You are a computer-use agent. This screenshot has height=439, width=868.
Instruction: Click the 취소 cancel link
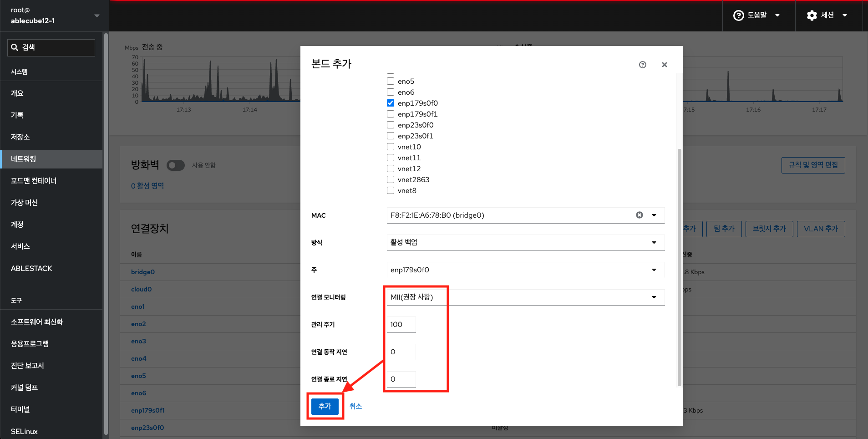coord(355,406)
